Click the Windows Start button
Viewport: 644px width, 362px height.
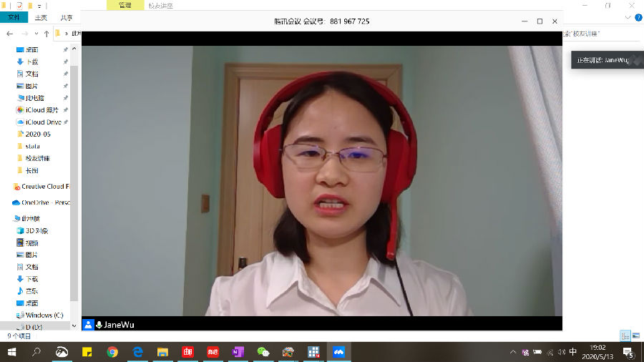pos(11,352)
